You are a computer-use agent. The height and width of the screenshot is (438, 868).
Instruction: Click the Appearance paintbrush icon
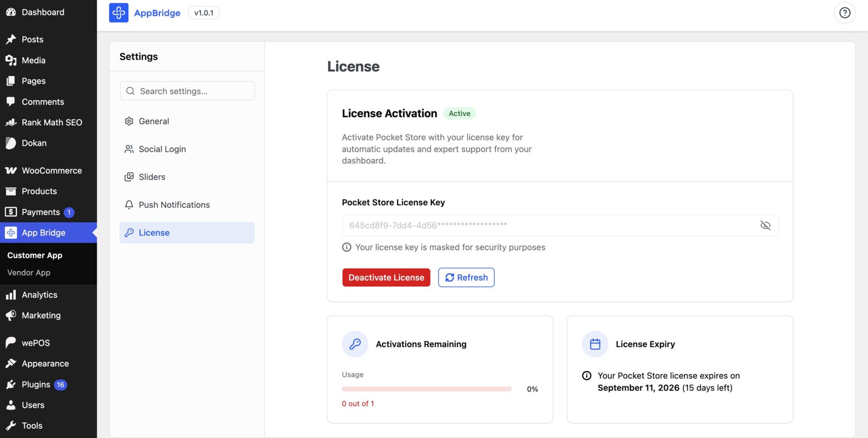[x=11, y=363]
